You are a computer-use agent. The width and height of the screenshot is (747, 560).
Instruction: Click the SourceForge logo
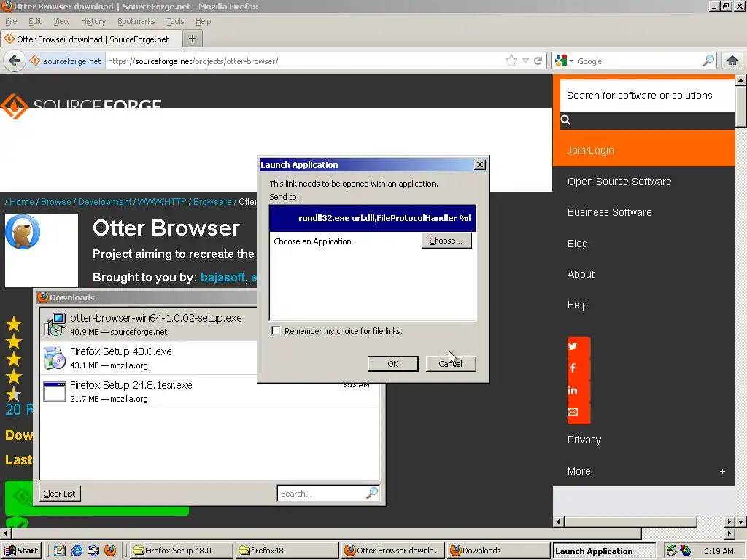81,105
